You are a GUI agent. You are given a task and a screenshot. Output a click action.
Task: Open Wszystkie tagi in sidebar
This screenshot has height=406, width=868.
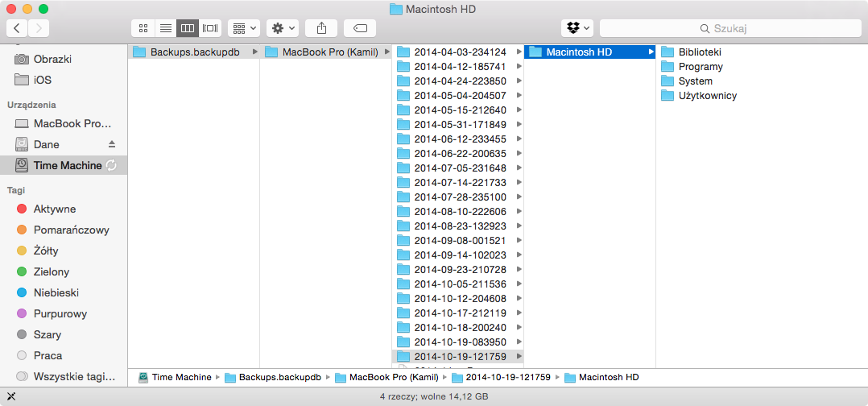(x=64, y=377)
